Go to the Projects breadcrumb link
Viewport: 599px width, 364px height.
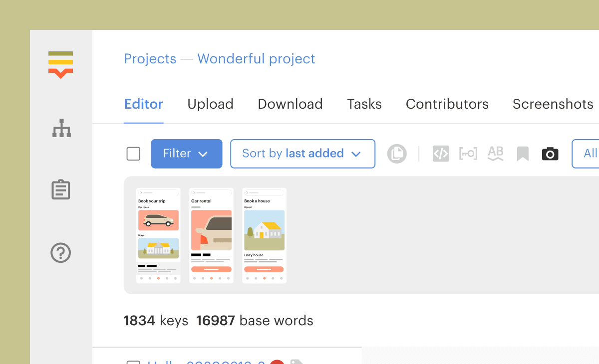150,59
